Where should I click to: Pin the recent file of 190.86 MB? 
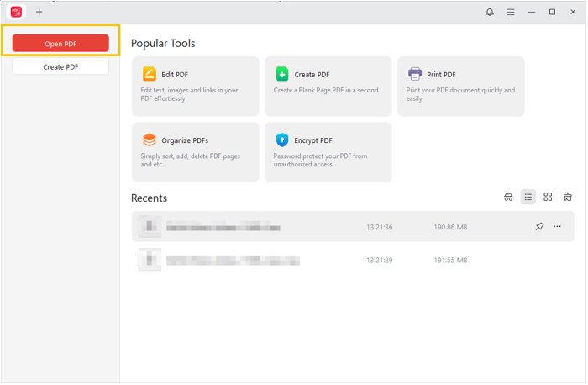click(539, 227)
